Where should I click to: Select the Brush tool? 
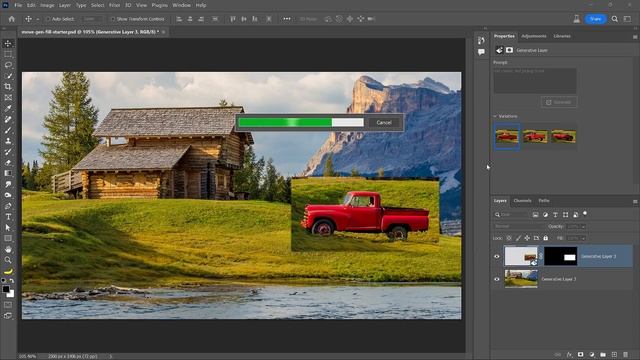[8, 130]
